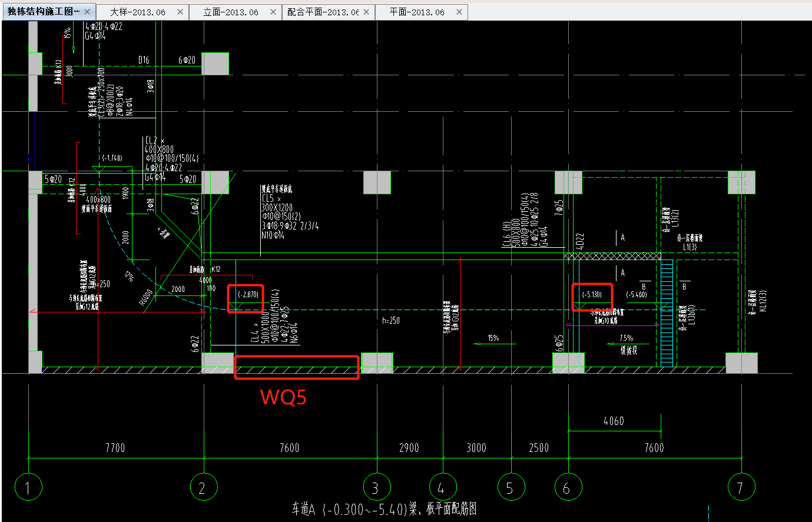This screenshot has height=522, width=812.
Task: Click the 400X800 text under CL2
Action: coord(160,149)
